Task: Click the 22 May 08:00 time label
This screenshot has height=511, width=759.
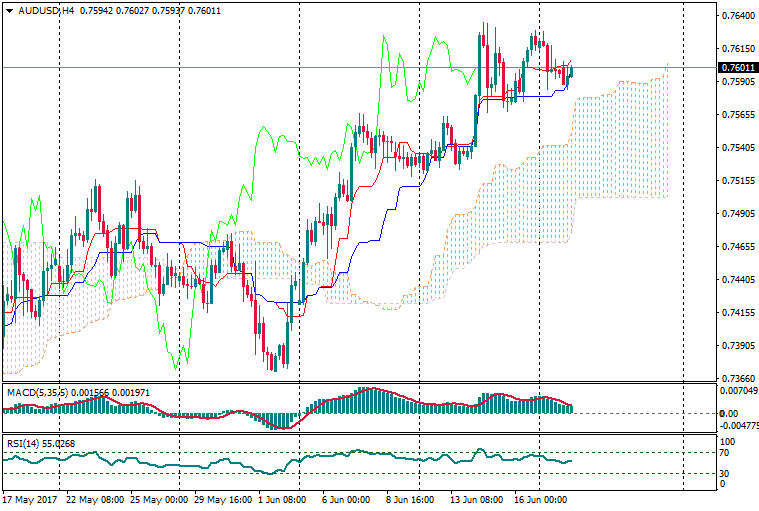Action: (x=94, y=499)
